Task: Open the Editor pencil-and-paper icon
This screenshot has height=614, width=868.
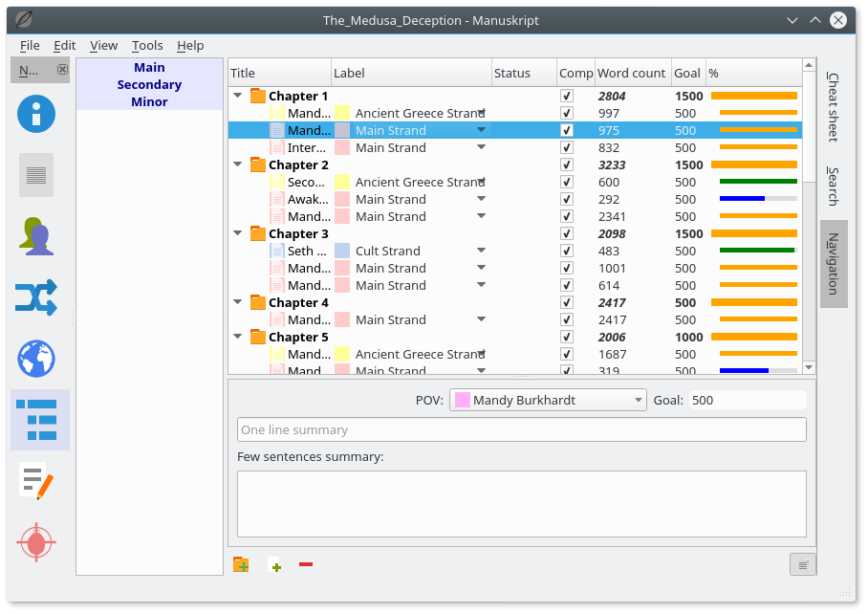Action: (x=36, y=481)
